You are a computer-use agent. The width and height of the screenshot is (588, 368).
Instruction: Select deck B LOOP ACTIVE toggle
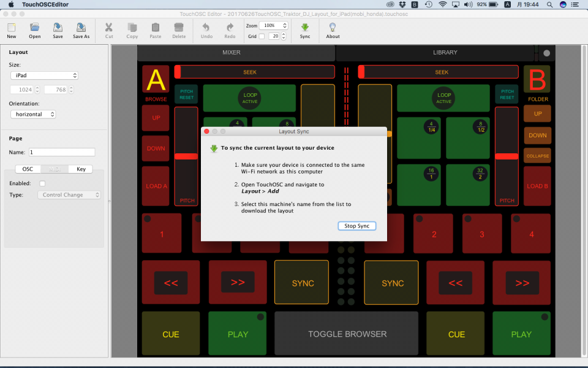pos(443,98)
